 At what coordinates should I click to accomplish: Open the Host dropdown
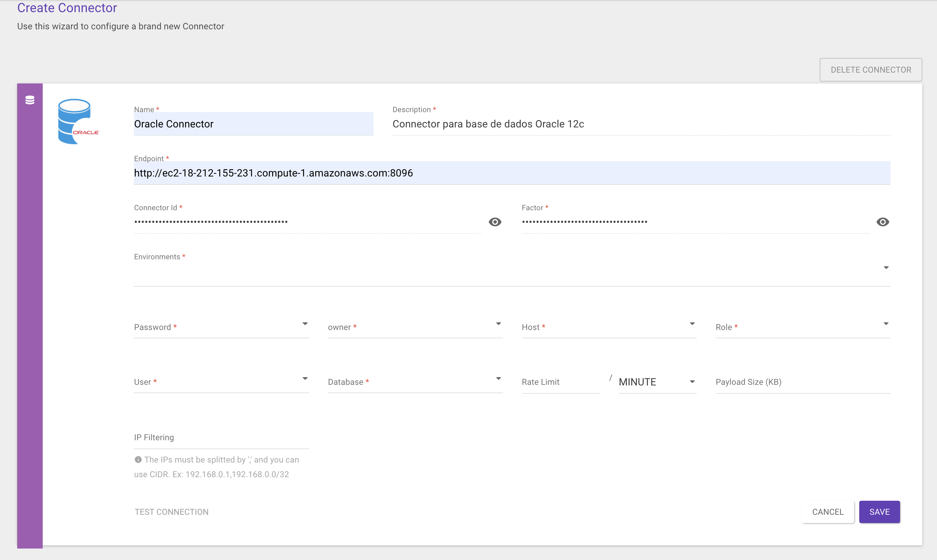[x=692, y=323]
